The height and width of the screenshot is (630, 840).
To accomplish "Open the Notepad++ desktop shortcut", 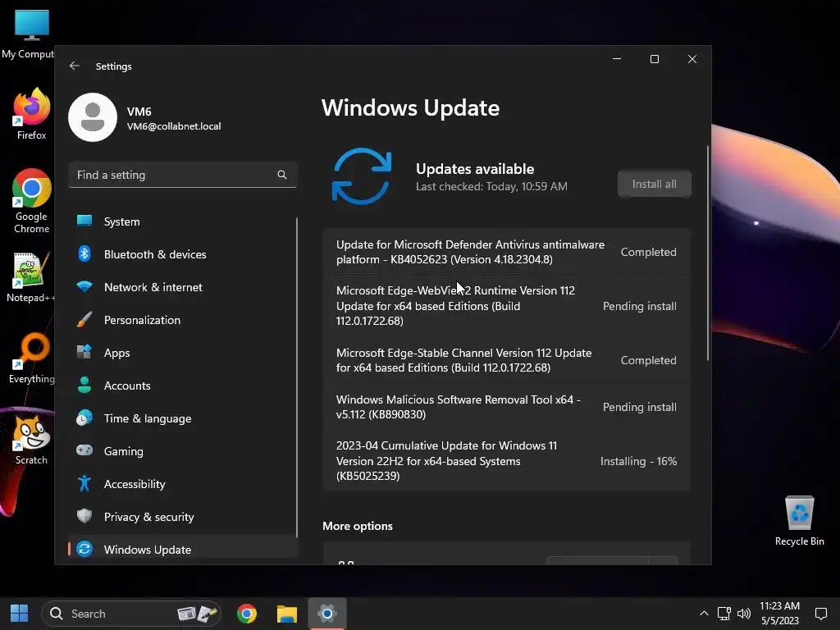I will click(30, 277).
